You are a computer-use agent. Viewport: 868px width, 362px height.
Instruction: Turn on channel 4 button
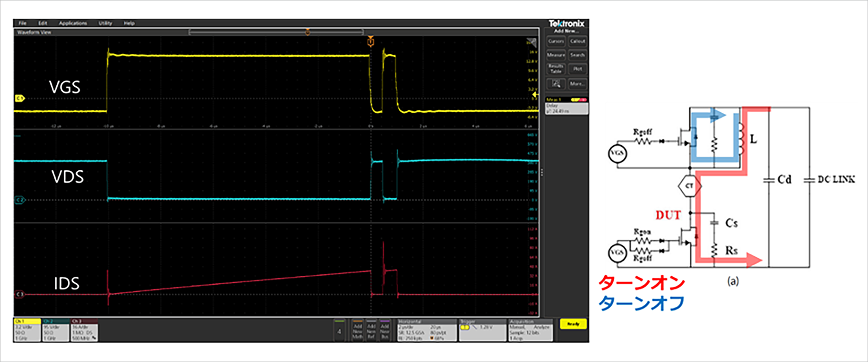(339, 330)
